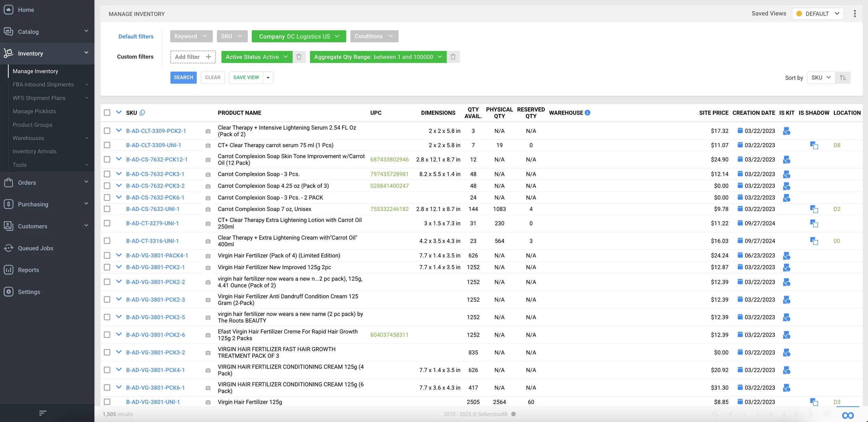
Task: Select checkbox for B-AD-CLT-3309-PCK2-1 row
Action: click(107, 131)
